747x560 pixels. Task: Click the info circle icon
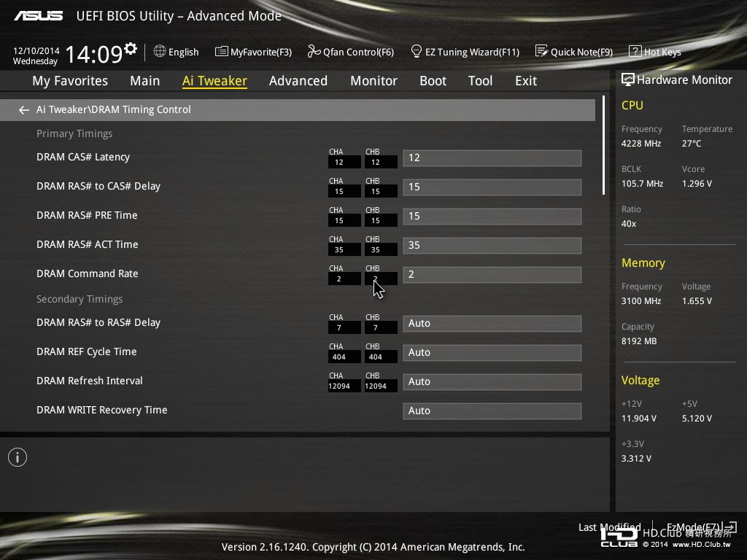(18, 457)
